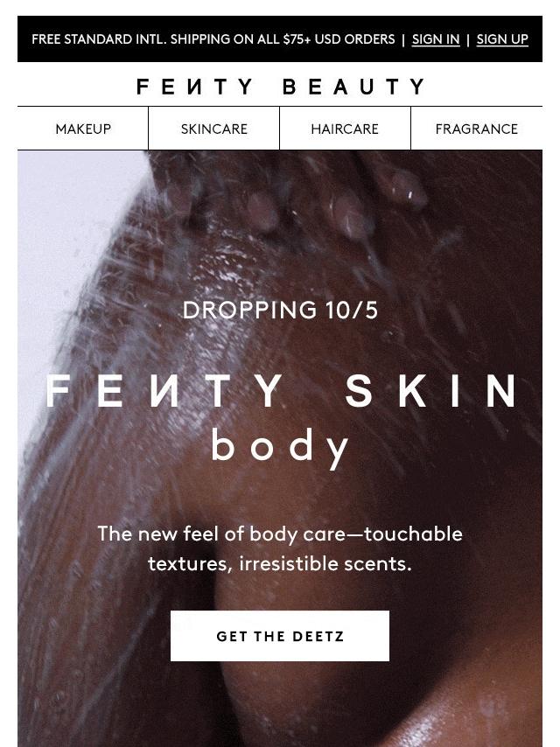
Task: Click the GET THE DEETZ button
Action: [x=280, y=636]
